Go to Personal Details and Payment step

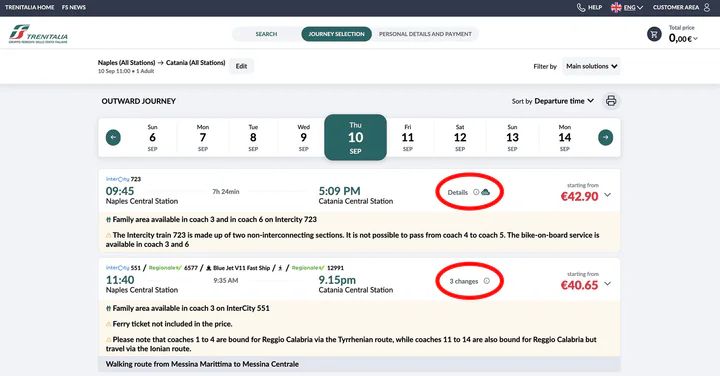click(425, 34)
